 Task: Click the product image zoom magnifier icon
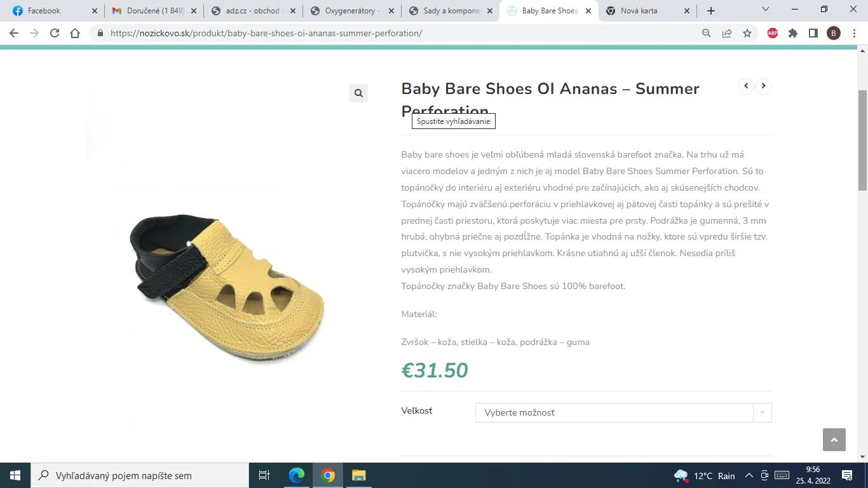point(358,93)
